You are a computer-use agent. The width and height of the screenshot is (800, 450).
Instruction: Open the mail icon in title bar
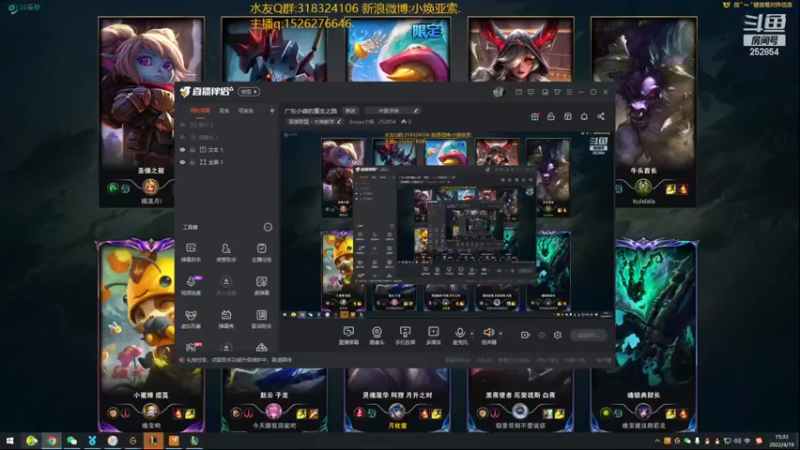tap(518, 92)
